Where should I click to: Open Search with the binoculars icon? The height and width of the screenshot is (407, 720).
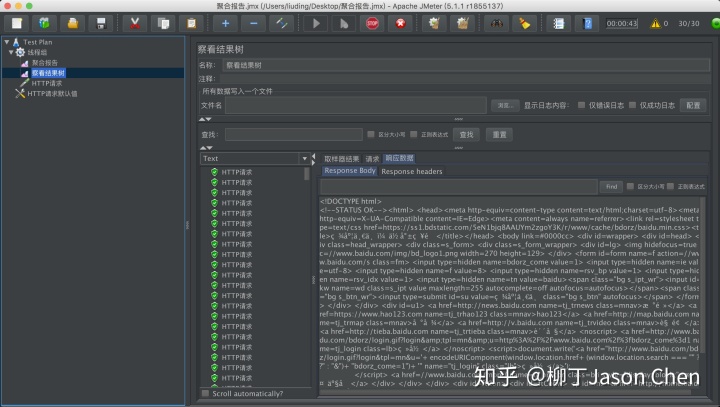pos(496,23)
